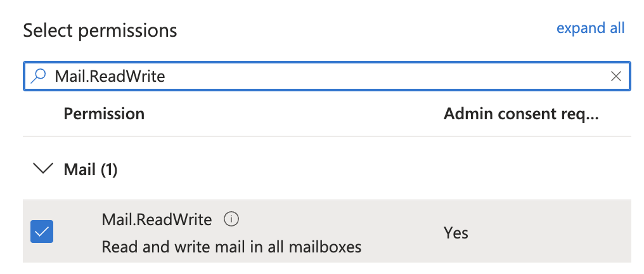Click "Read and write mail in all mailboxes" description
This screenshot has height=274, width=644.
pos(231,246)
